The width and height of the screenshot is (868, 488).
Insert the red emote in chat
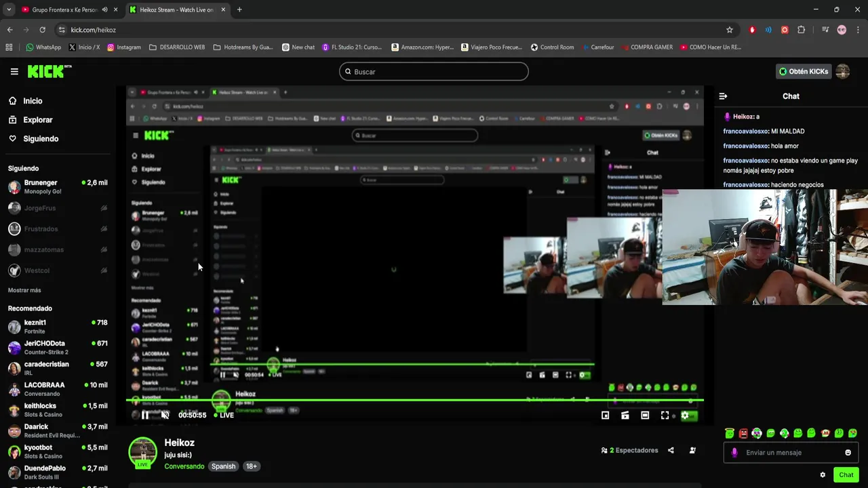tap(743, 433)
